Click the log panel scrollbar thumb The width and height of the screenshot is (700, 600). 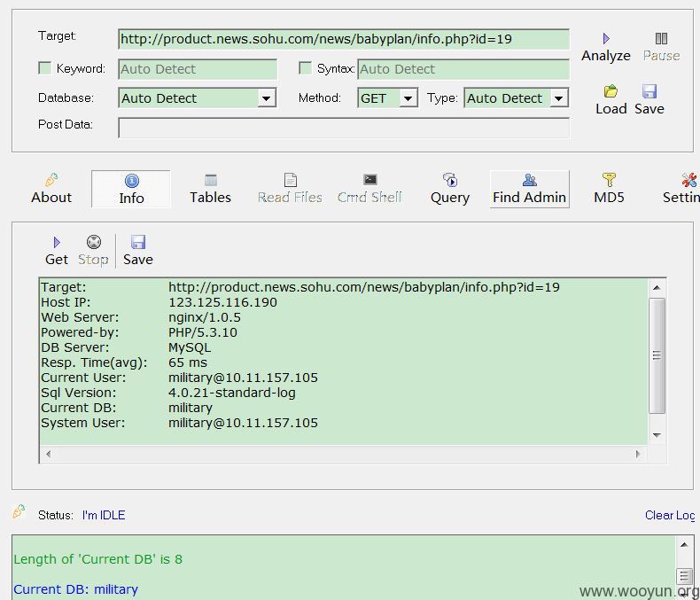click(684, 576)
